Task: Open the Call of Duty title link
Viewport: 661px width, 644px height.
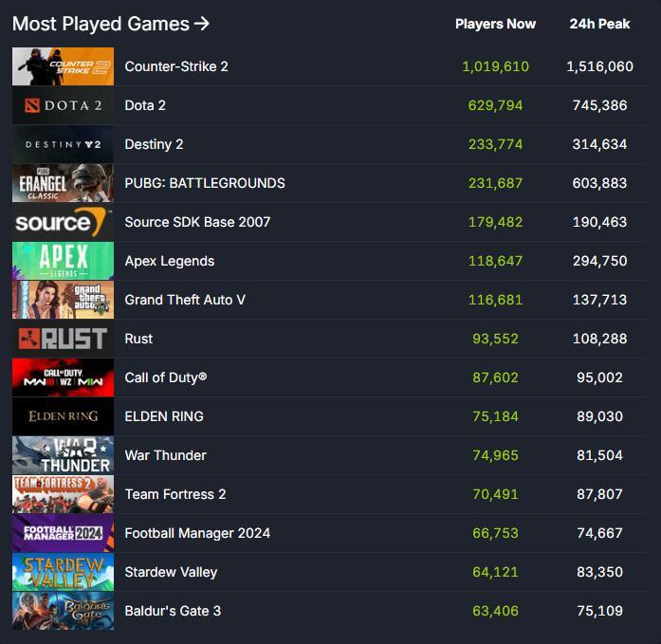Action: 166,377
